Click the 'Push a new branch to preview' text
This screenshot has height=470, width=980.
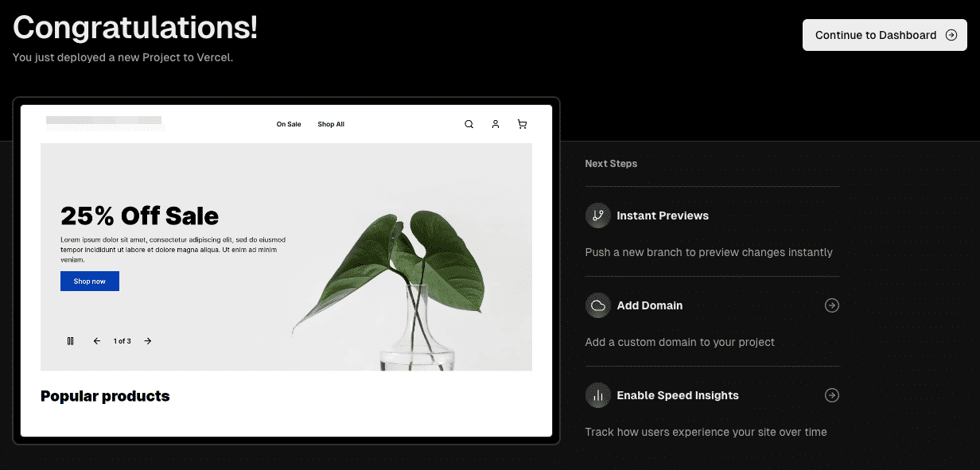[709, 252]
